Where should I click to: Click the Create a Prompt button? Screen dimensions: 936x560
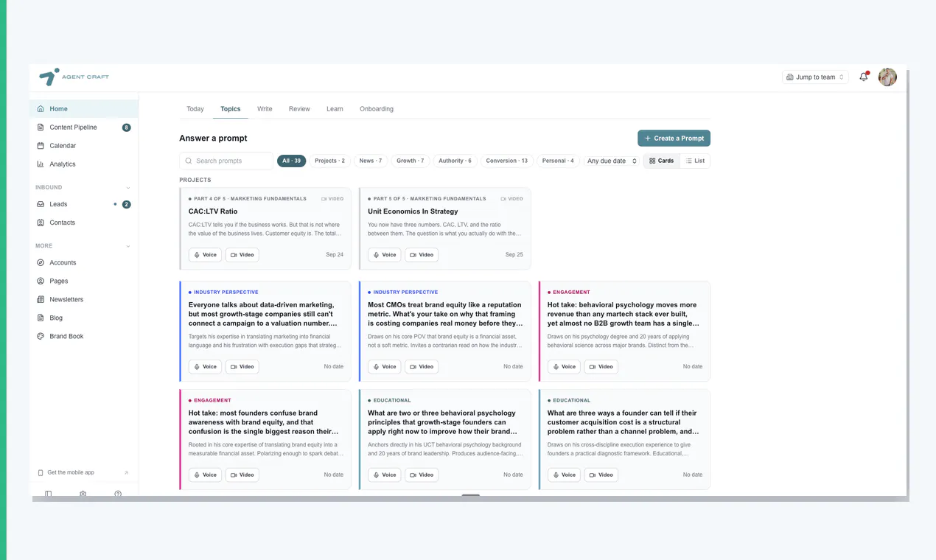[674, 138]
